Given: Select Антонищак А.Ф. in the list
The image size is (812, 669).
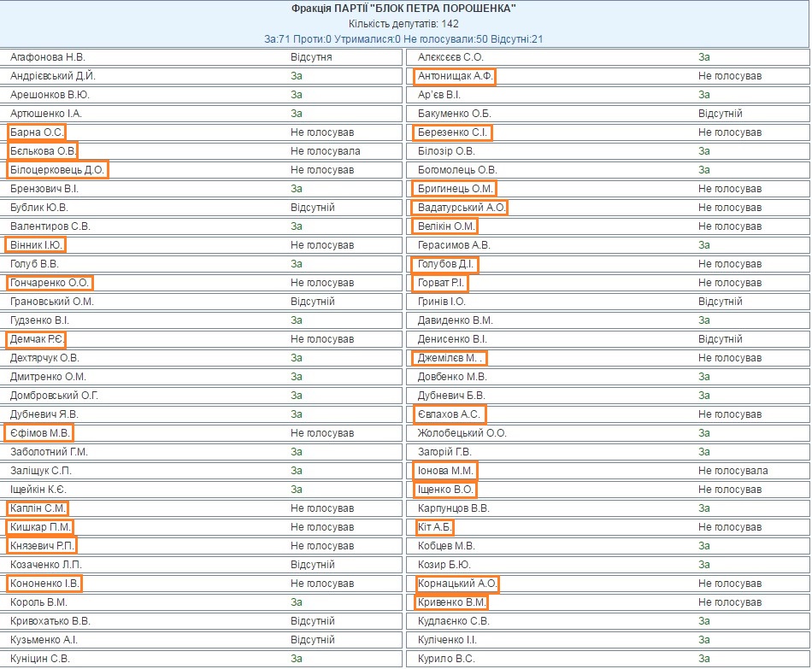Looking at the screenshot, I should (x=455, y=76).
